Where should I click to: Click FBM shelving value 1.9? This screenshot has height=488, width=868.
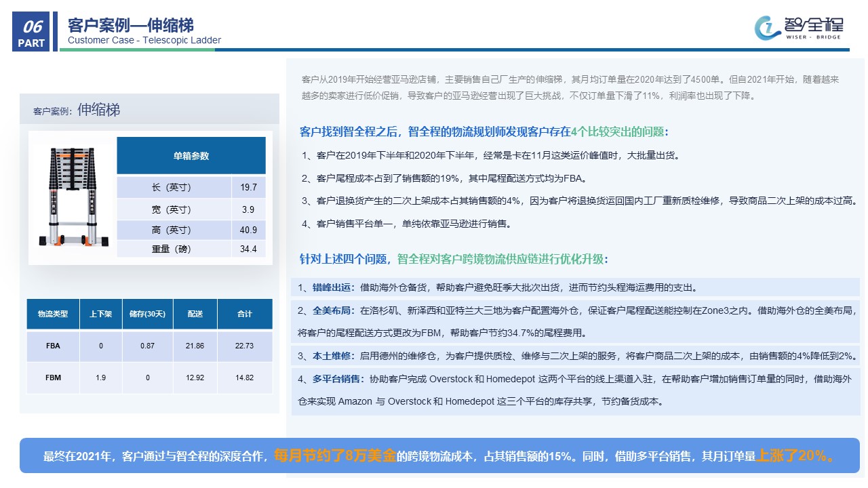tap(101, 378)
